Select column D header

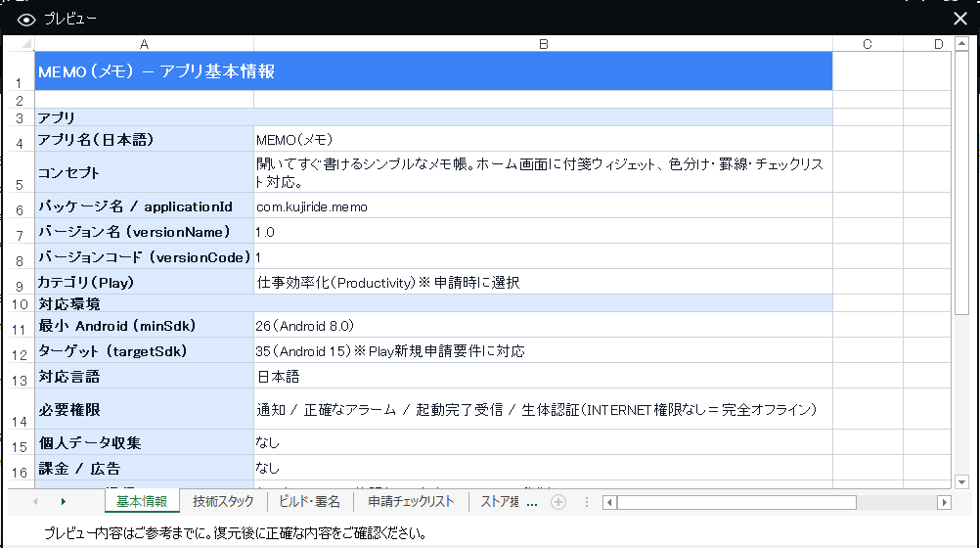(x=927, y=44)
